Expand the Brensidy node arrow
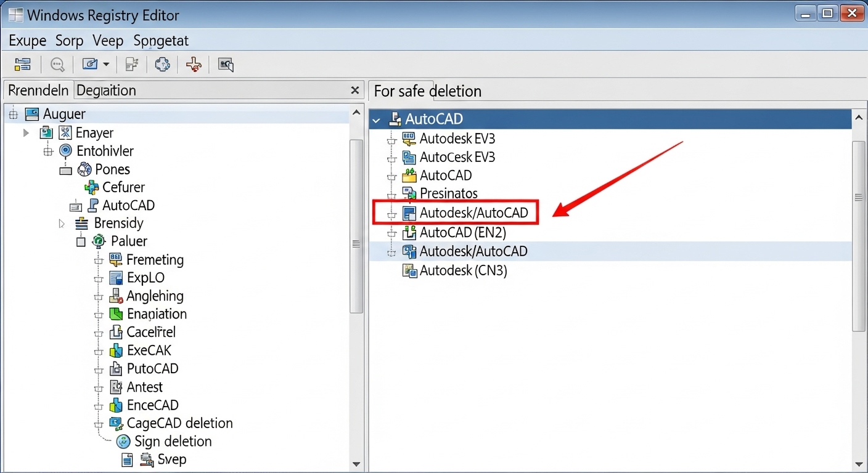The width and height of the screenshot is (868, 473). tap(62, 224)
